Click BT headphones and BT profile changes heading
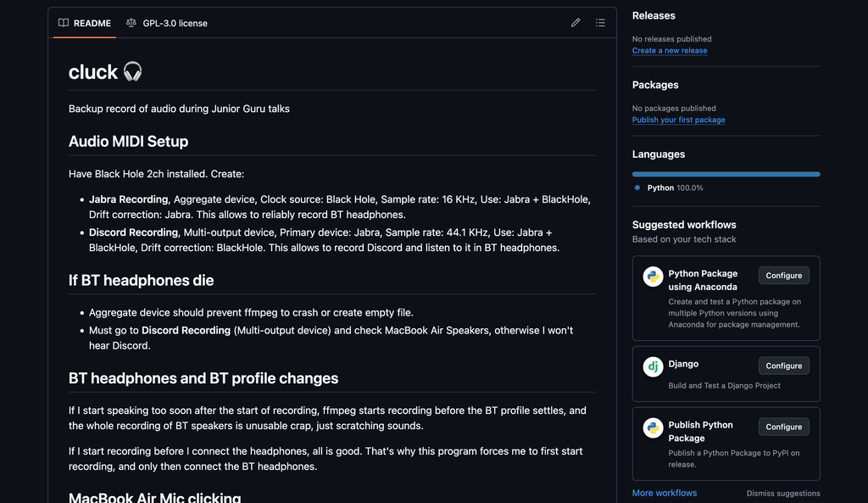 [x=203, y=378]
